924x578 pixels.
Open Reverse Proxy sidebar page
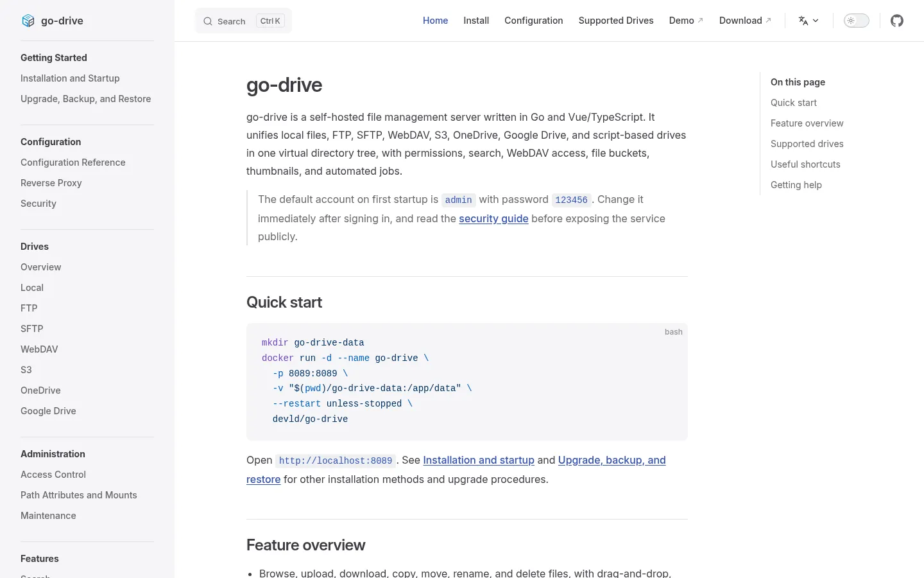click(x=51, y=183)
